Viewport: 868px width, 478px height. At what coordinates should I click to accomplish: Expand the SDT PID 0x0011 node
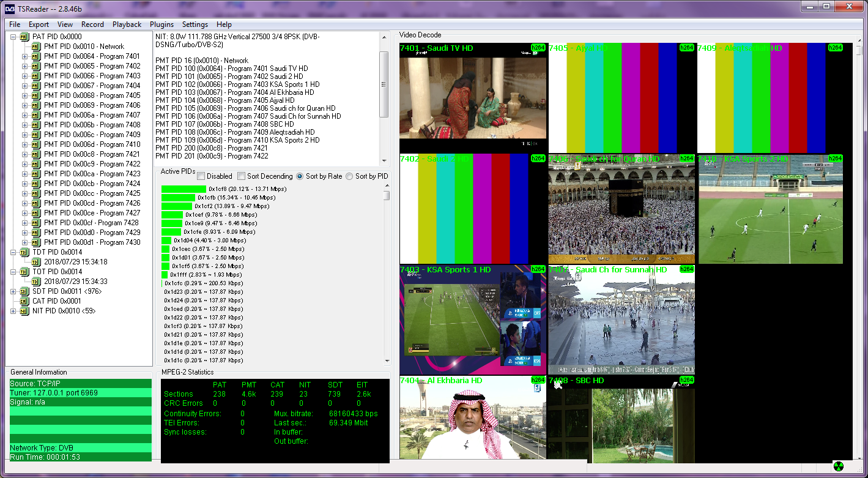tap(13, 291)
